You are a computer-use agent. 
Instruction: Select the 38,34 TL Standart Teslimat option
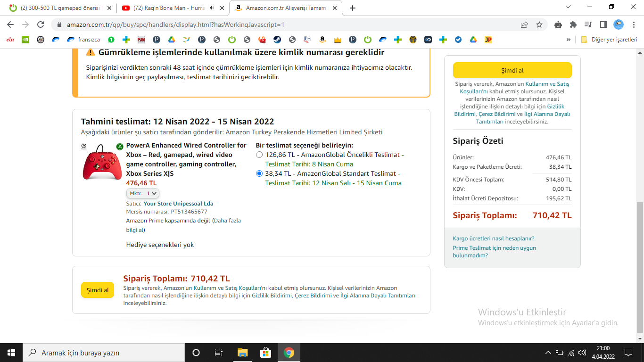pyautogui.click(x=259, y=173)
